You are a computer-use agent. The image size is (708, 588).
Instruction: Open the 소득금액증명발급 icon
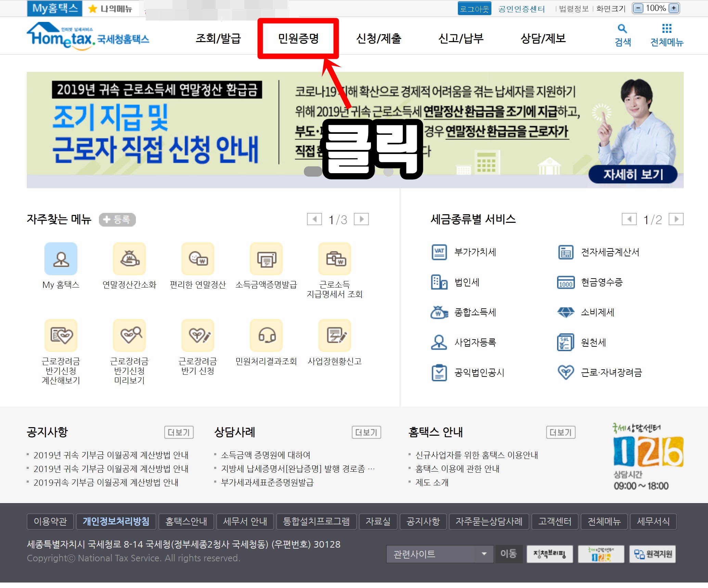266,259
